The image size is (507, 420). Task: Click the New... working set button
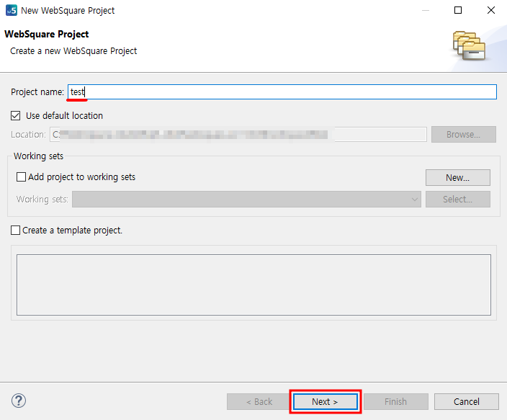click(457, 178)
